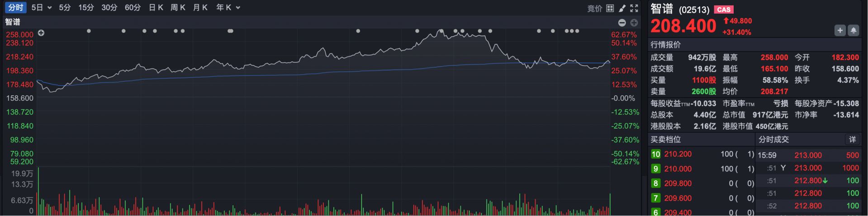Zoom in chart with plus icon
This screenshot has width=868, height=216.
coord(634,23)
